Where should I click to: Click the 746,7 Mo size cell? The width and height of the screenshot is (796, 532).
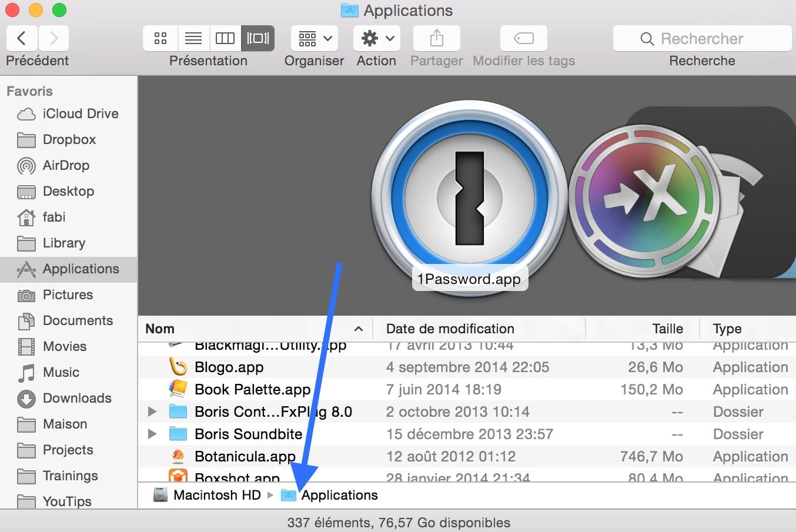pos(651,456)
